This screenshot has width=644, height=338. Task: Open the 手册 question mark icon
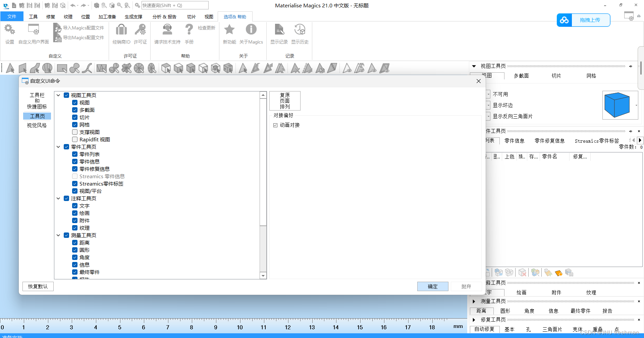point(189,30)
